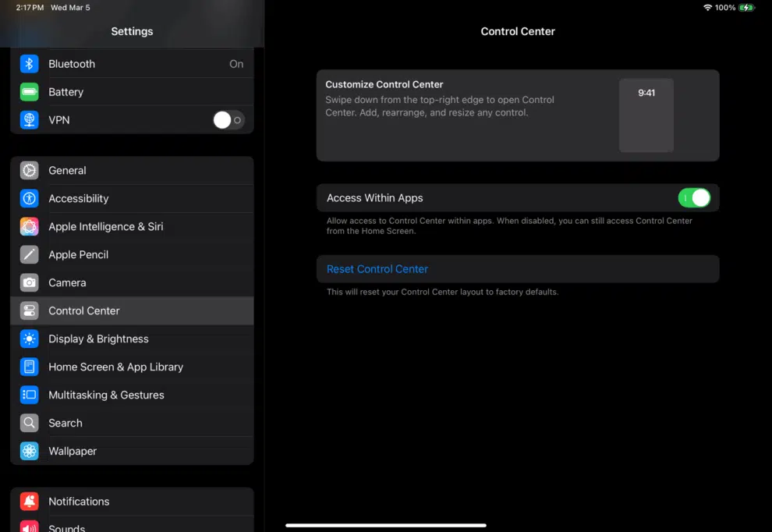Tap the home indicator bar

click(x=385, y=525)
